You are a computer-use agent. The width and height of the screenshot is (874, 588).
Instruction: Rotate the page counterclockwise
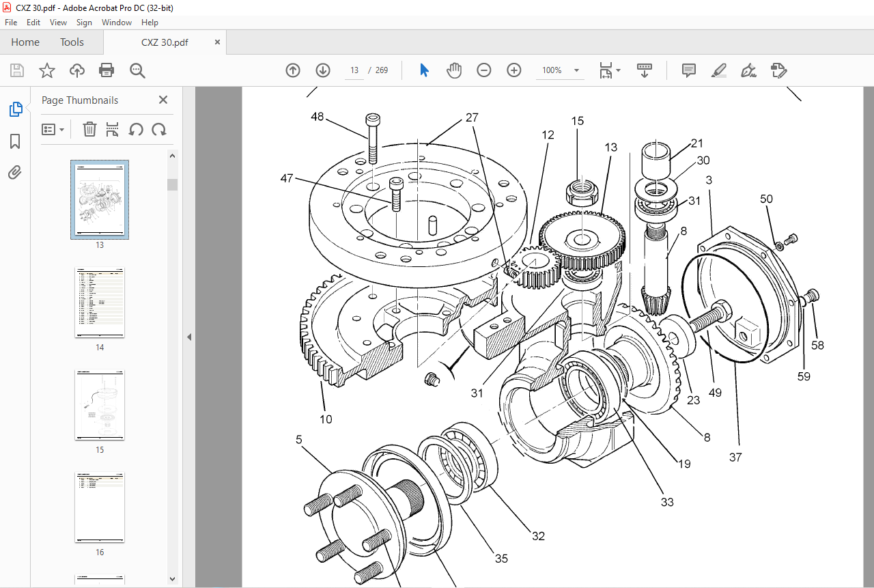(136, 129)
